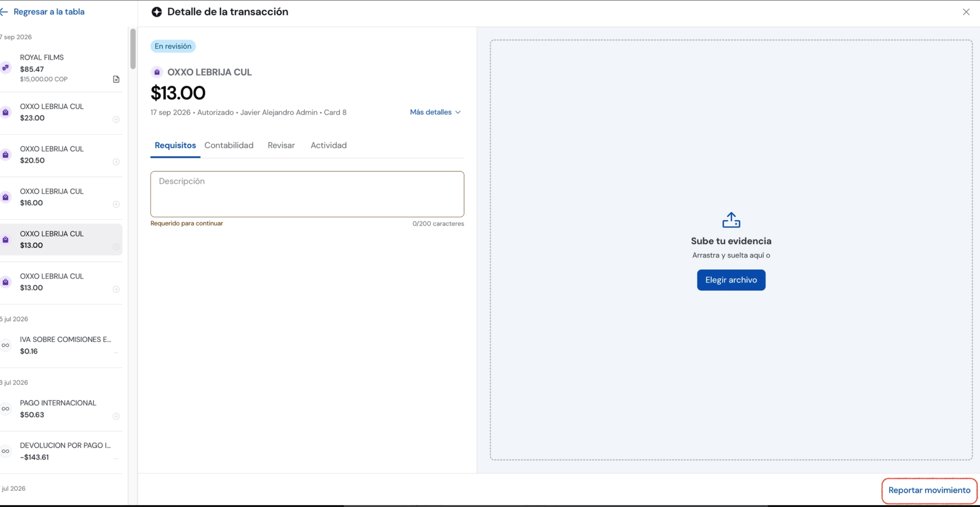Click the back arrow next to Regresar a la tabla
This screenshot has width=980, height=507.
(4, 12)
